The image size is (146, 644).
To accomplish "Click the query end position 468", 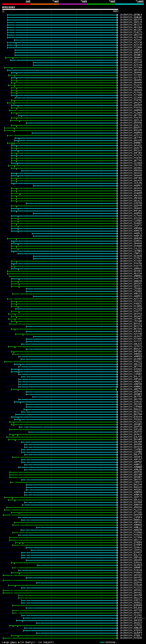I will [115, 11].
